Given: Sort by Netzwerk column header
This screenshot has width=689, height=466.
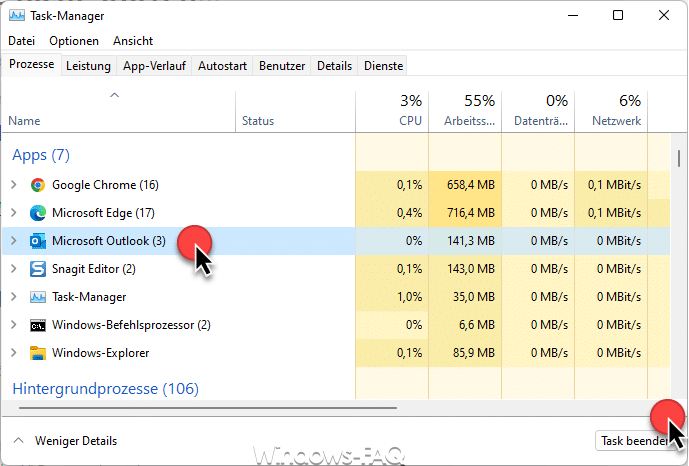Looking at the screenshot, I should coord(611,112).
